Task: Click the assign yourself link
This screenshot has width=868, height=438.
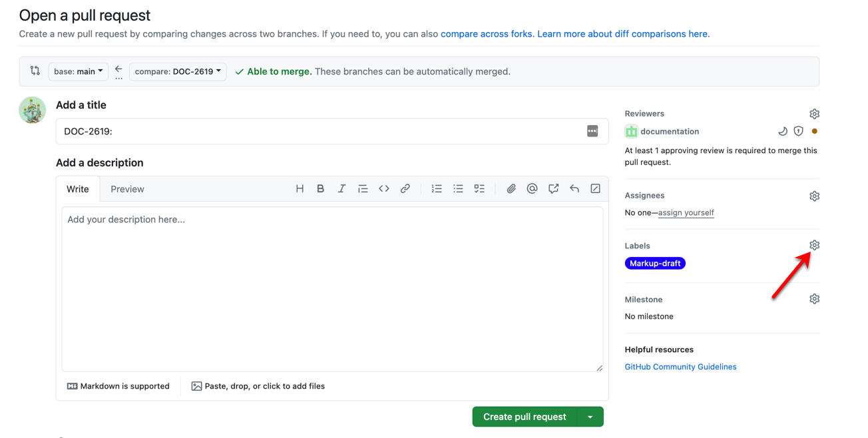Action: pos(686,213)
